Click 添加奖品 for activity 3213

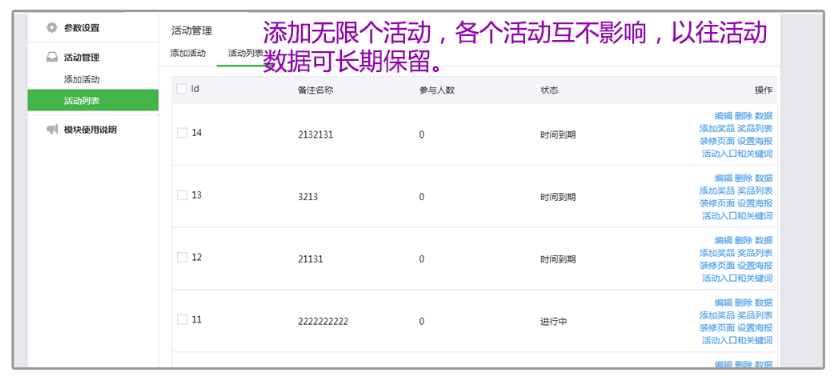click(x=717, y=191)
